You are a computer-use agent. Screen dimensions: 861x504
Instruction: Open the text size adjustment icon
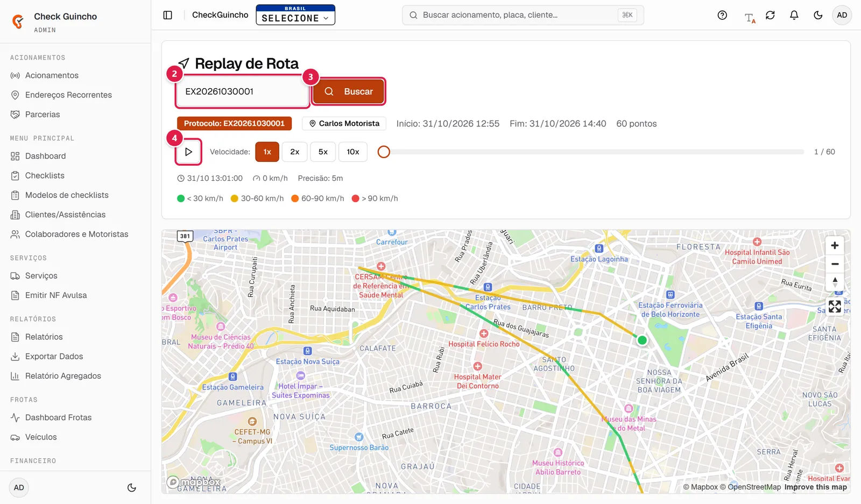[749, 17]
